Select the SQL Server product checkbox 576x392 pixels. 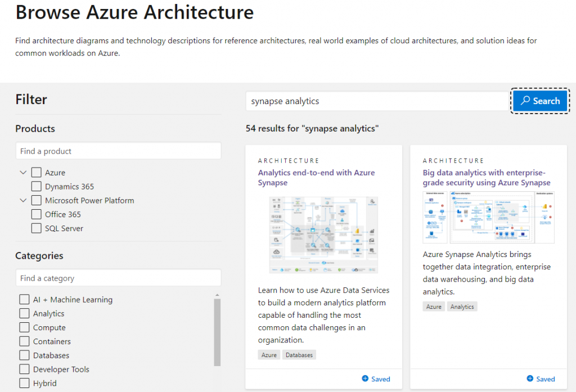(x=37, y=228)
